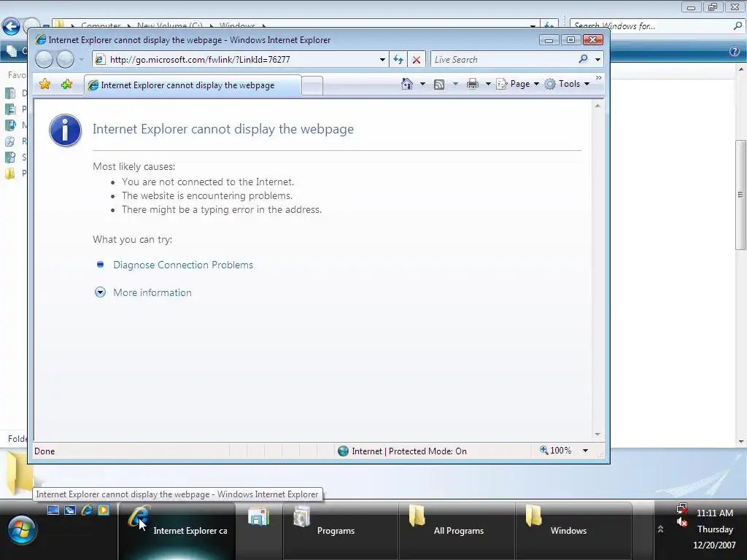Click the Explorer window search magnifier
The image size is (747, 560).
738,26
